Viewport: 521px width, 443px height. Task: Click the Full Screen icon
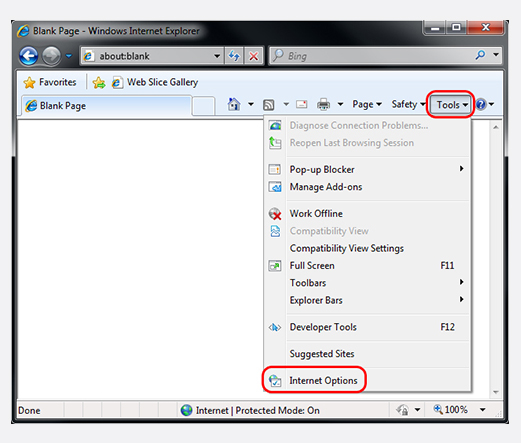275,266
